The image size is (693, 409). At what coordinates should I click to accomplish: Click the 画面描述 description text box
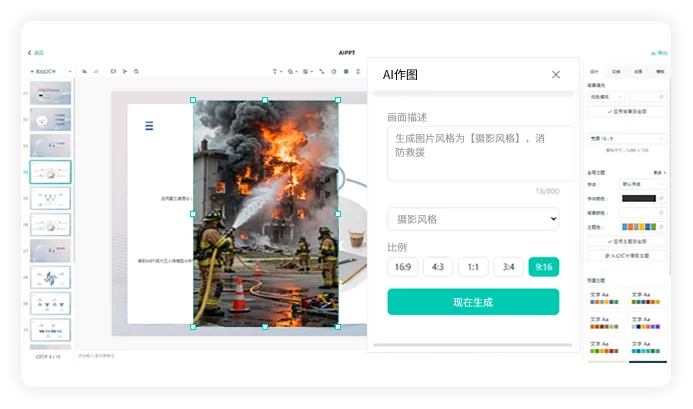point(480,153)
